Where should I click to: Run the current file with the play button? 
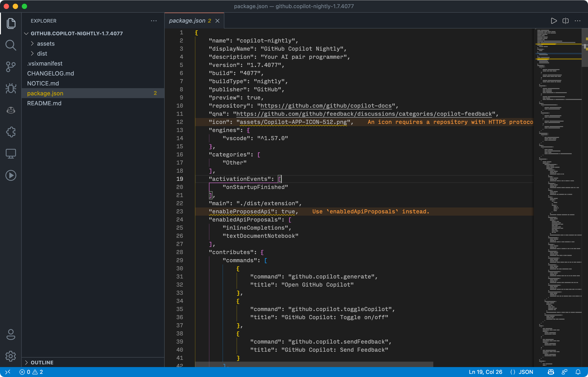[x=554, y=21]
